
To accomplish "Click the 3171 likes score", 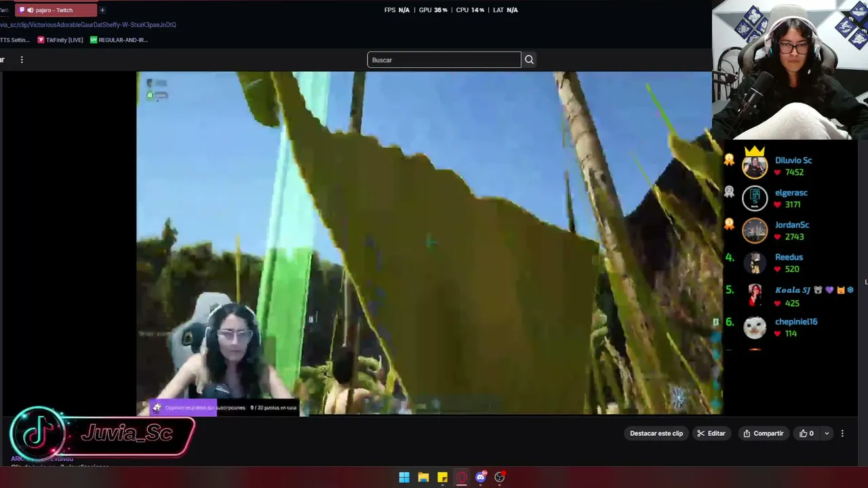I will (x=793, y=205).
